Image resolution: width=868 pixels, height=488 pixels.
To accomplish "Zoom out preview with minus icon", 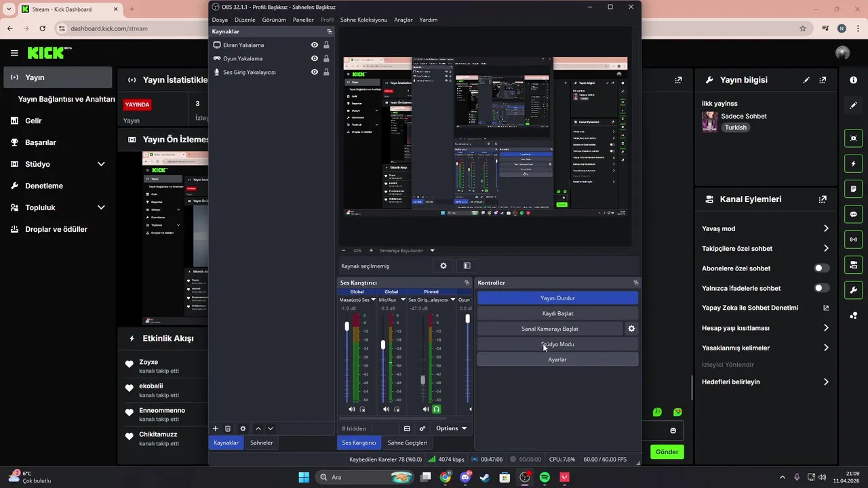I will coord(344,250).
